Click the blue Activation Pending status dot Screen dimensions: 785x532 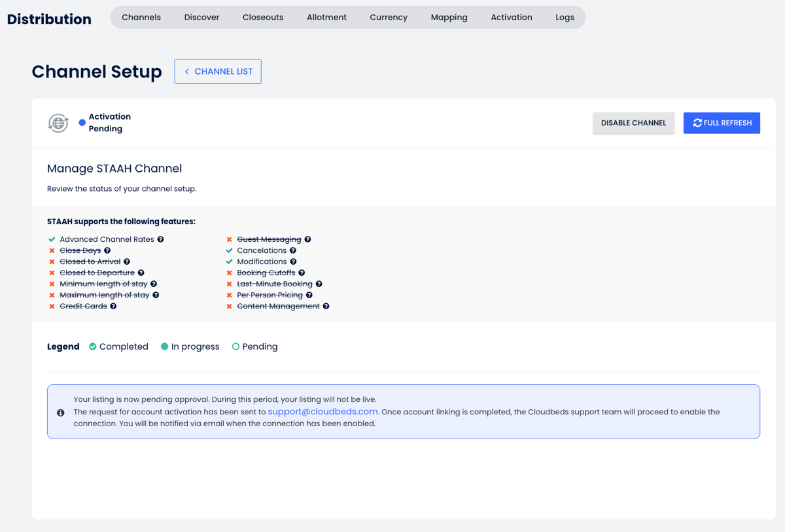82,122
